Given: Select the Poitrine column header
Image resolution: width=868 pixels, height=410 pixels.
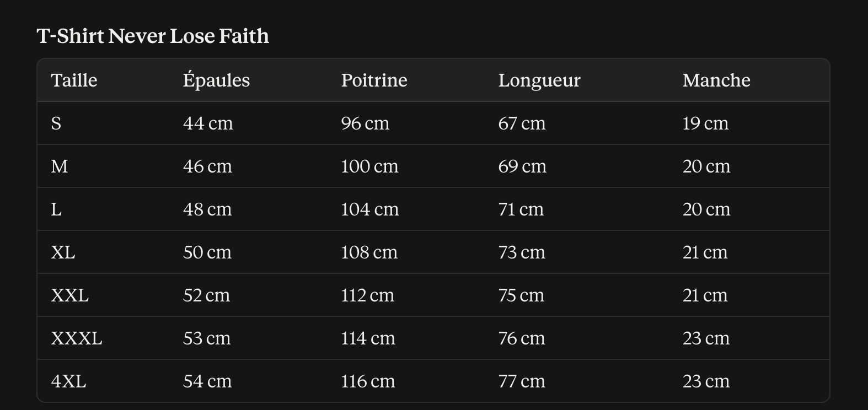Looking at the screenshot, I should point(374,80).
